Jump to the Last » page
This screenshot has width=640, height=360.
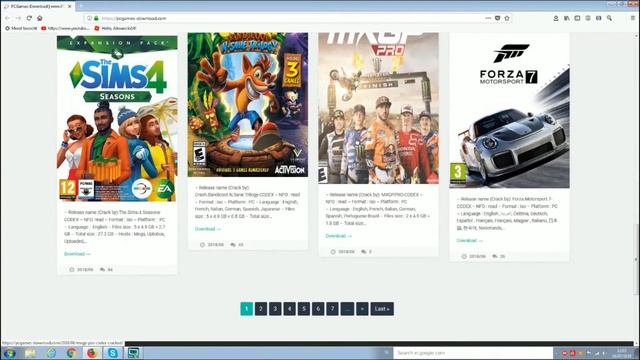(382, 309)
